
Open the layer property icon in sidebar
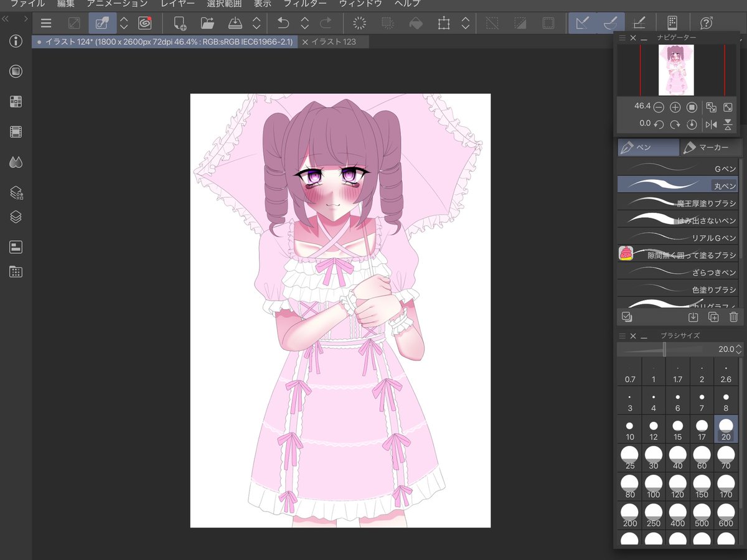point(16,193)
